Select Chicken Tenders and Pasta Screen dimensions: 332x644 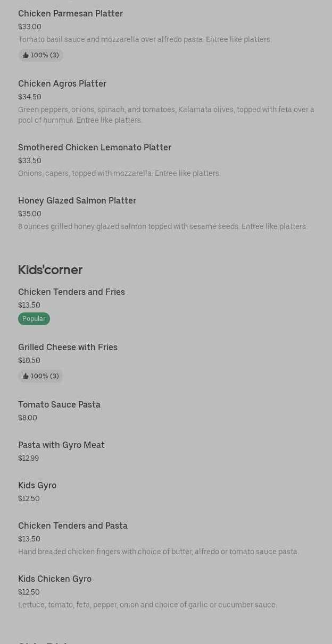point(73,526)
